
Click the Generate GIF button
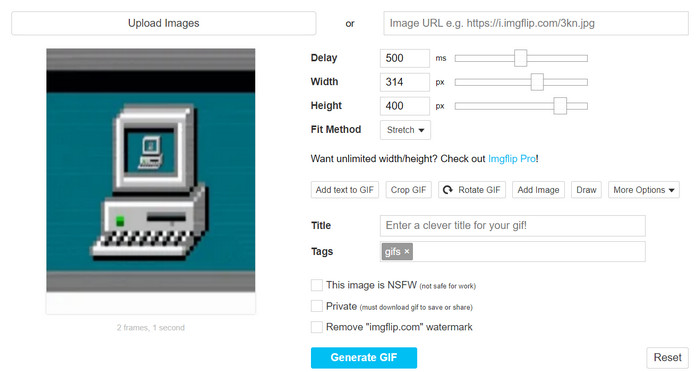coord(364,358)
